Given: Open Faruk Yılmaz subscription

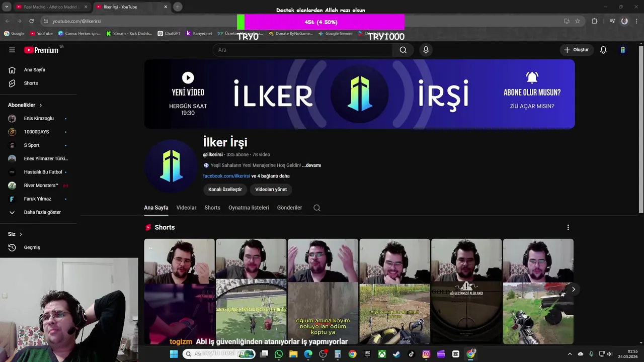Looking at the screenshot, I should [37, 199].
